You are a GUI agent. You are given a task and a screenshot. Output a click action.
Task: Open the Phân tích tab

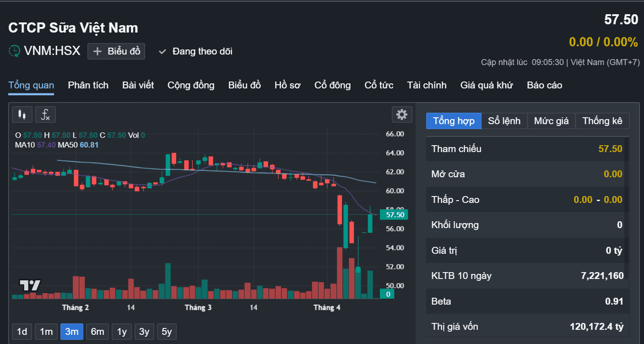coord(88,85)
